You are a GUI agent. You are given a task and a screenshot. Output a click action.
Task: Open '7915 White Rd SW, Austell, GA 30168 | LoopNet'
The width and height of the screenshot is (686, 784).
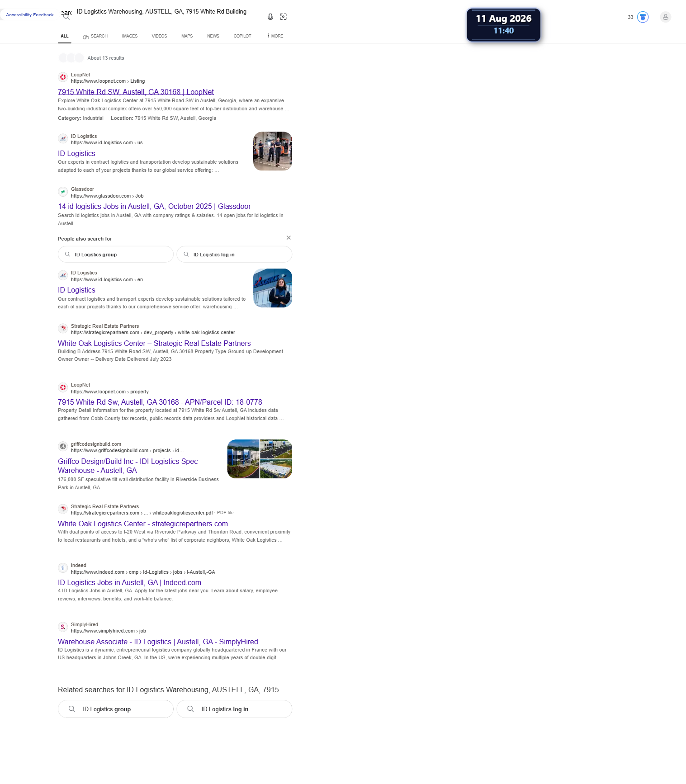136,92
